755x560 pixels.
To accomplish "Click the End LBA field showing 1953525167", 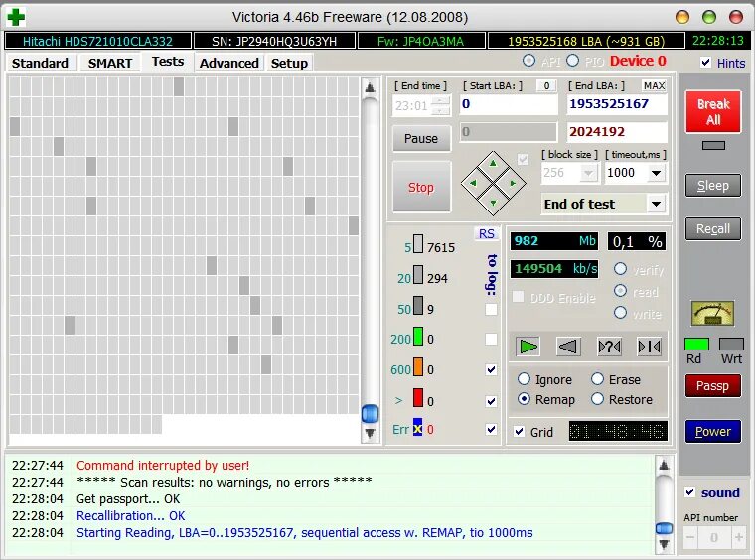I will click(617, 104).
